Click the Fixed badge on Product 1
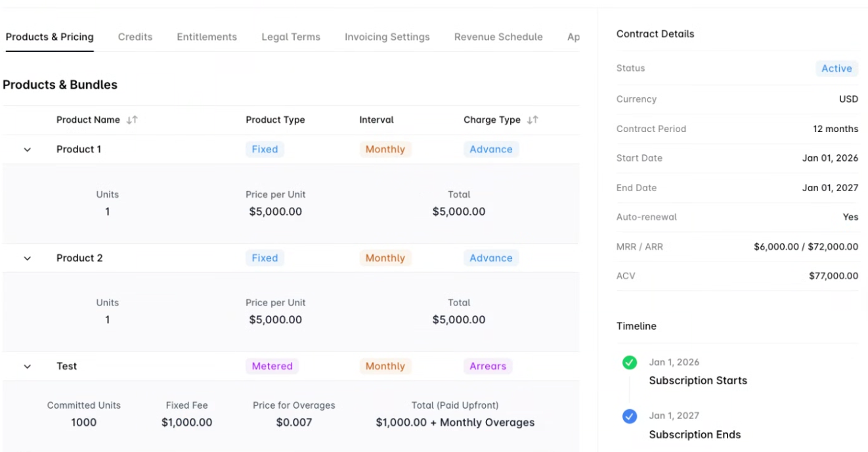 (265, 149)
